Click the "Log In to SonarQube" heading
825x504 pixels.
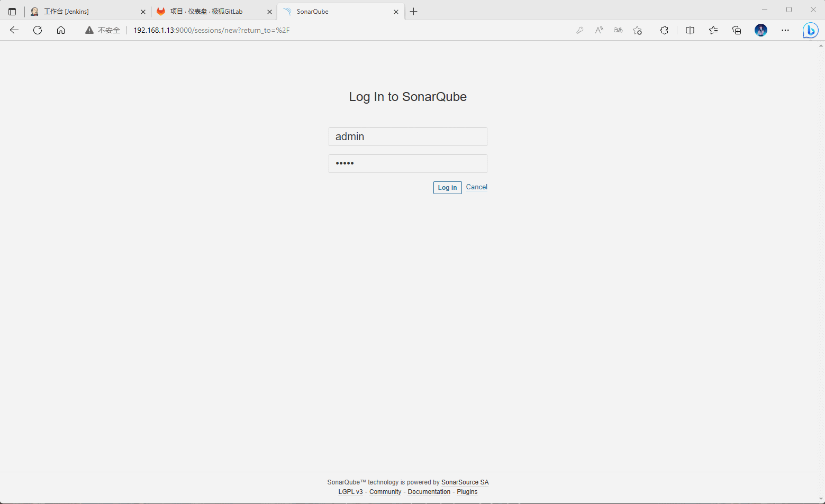pos(407,97)
